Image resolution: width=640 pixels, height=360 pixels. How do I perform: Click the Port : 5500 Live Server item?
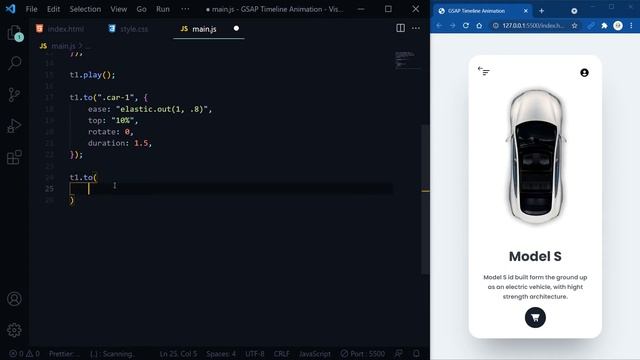(362, 353)
